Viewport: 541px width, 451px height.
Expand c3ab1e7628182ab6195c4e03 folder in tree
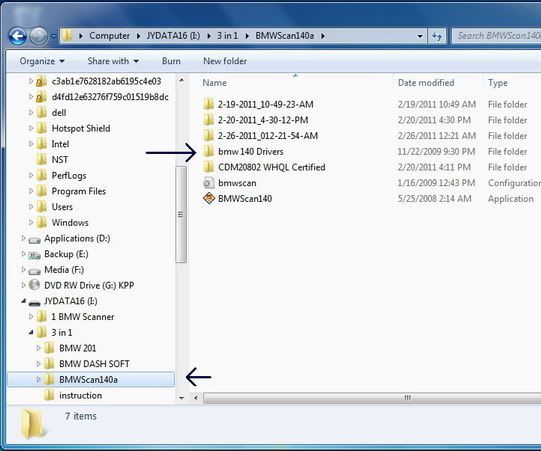[31, 81]
